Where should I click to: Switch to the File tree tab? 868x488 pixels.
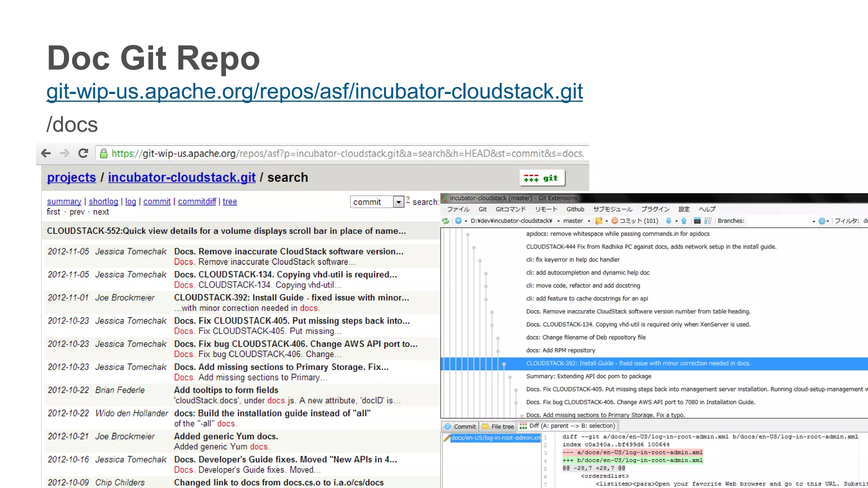coord(498,427)
